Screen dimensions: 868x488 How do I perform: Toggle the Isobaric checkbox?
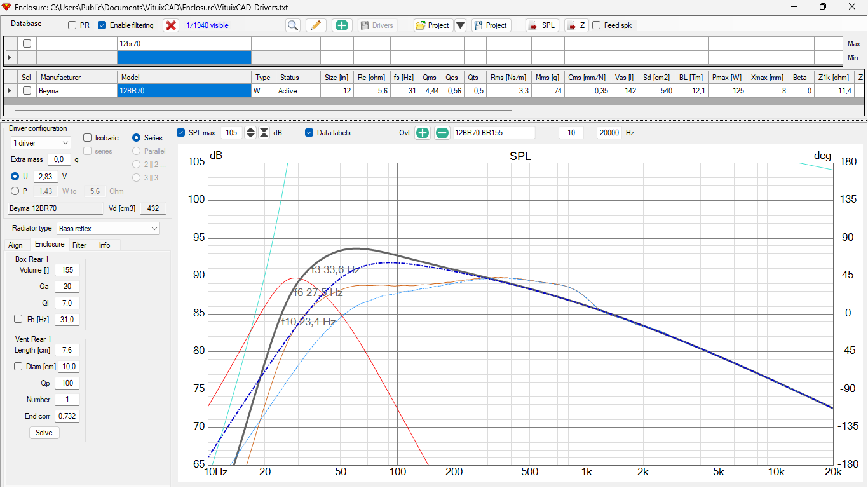point(88,137)
